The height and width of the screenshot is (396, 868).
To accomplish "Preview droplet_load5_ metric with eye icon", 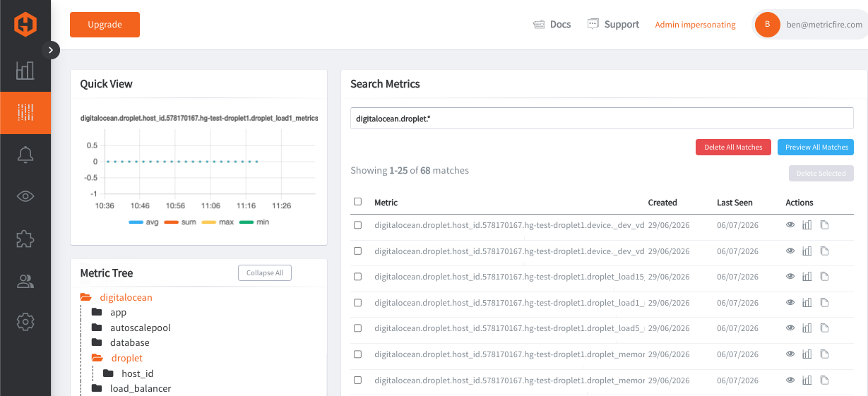I will pos(790,328).
